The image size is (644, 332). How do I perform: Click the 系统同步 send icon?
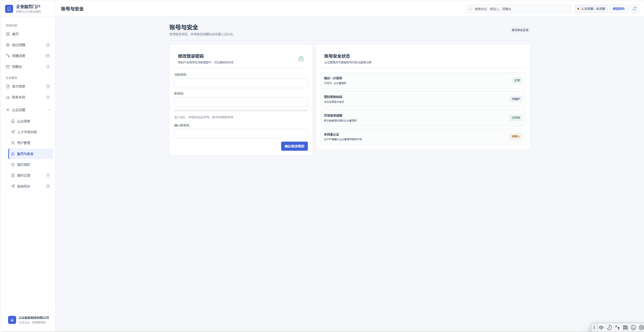click(x=13, y=186)
